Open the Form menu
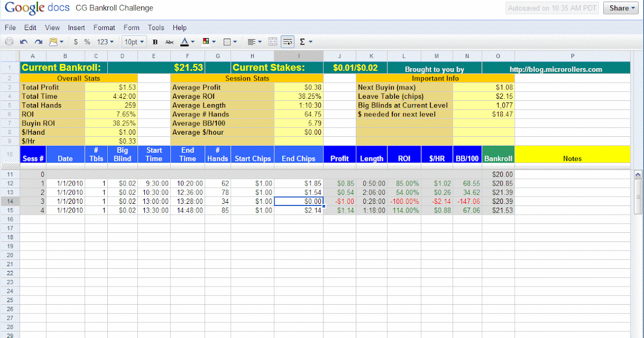This screenshot has width=644, height=338. pyautogui.click(x=131, y=27)
